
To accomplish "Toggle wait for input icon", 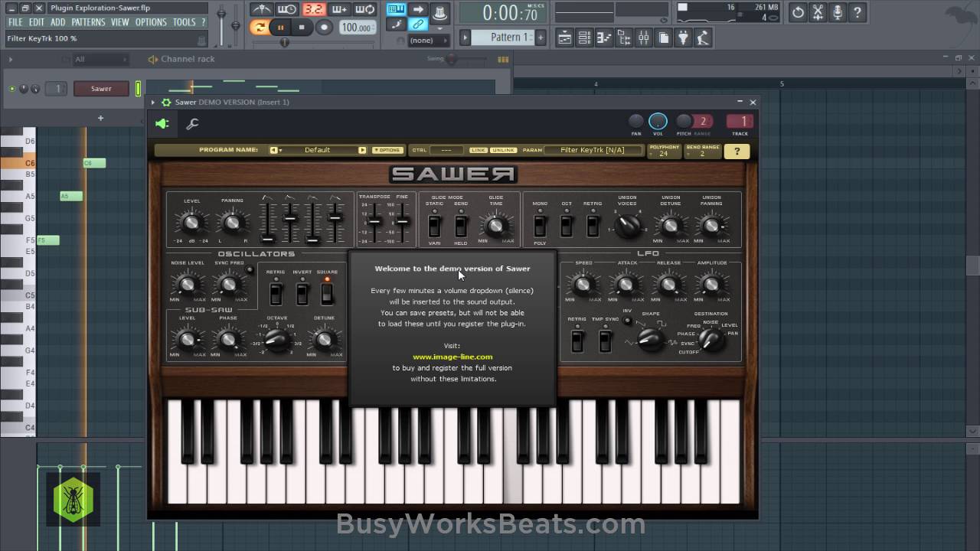I will [287, 10].
